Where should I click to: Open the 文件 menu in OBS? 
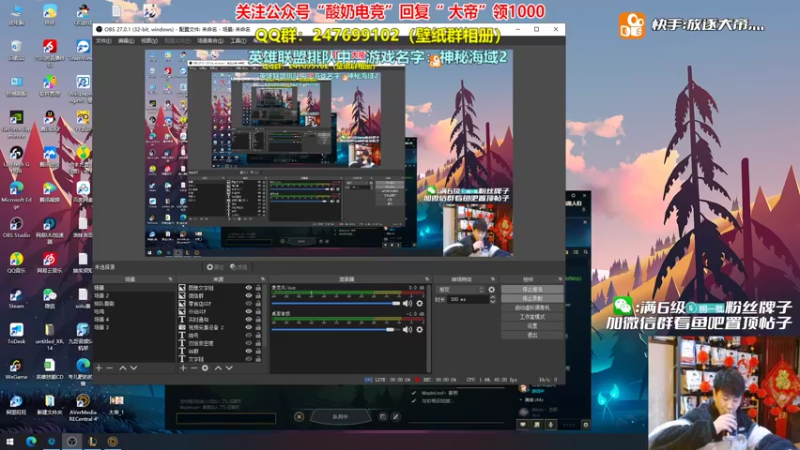[x=104, y=41]
